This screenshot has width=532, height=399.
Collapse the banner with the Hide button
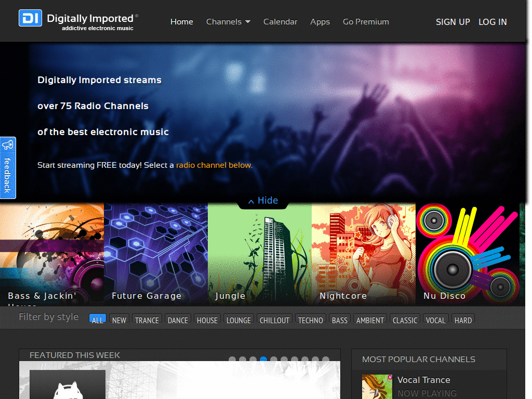[x=263, y=201]
